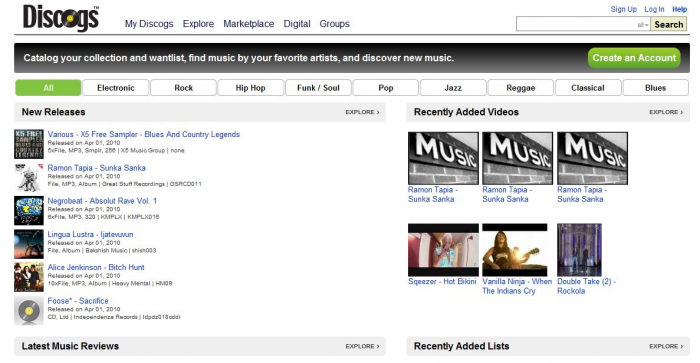Click the Log In link
Screen dimensions: 700x363
click(654, 9)
